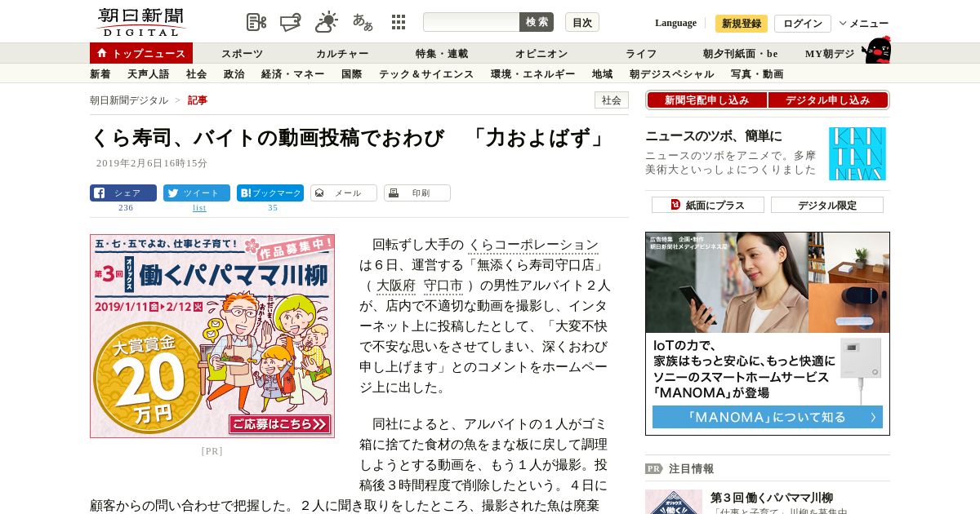Select the カルチャー tab
The width and height of the screenshot is (980, 514).
point(342,54)
